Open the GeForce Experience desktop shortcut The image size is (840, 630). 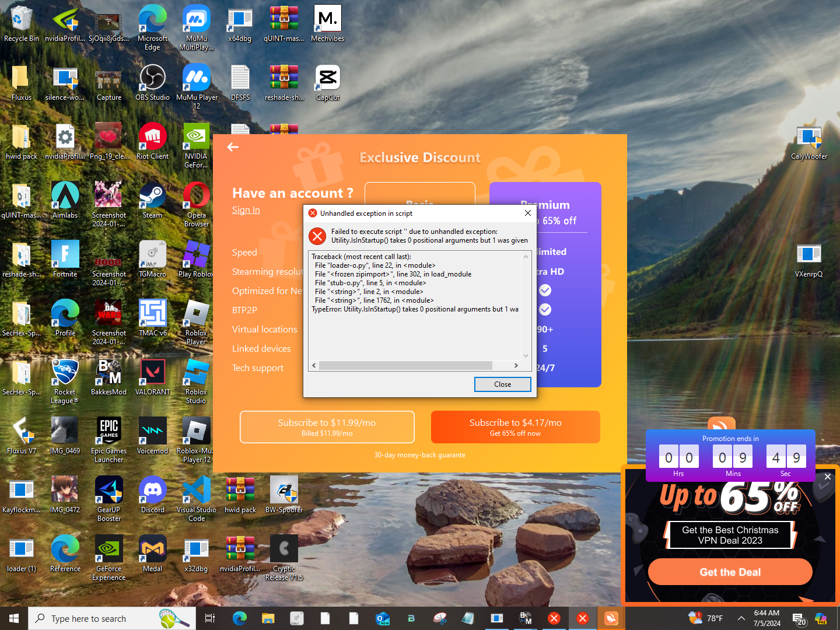tap(109, 558)
